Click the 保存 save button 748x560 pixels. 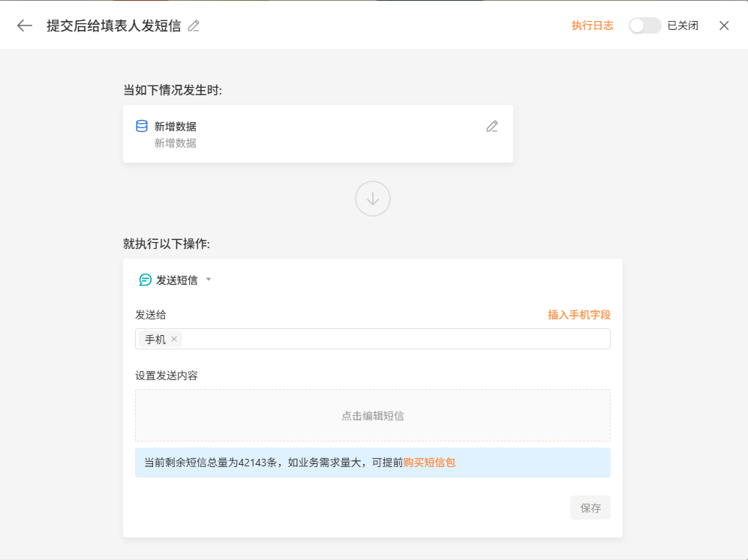point(590,508)
